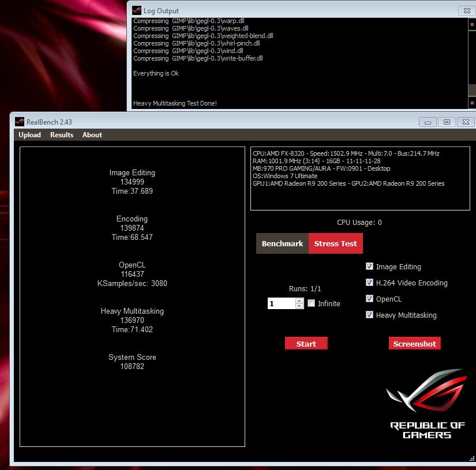Screen dimensions: 476x470
Task: Uncheck the Image Editing test checkbox
Action: coord(369,266)
